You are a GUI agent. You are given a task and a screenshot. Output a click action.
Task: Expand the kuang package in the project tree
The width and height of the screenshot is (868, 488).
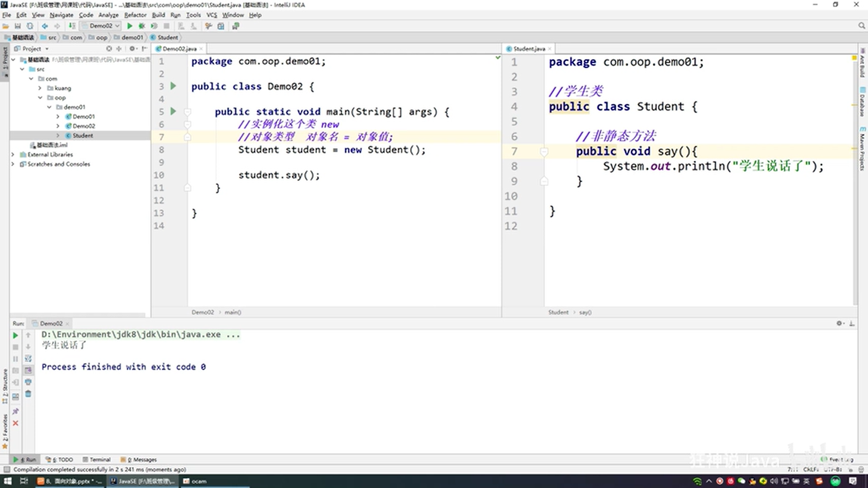tap(40, 88)
